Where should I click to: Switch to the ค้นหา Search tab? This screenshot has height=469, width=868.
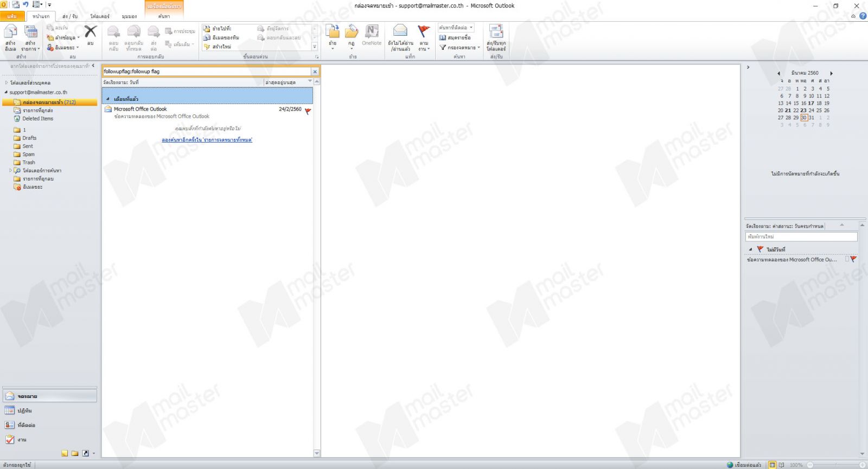164,16
